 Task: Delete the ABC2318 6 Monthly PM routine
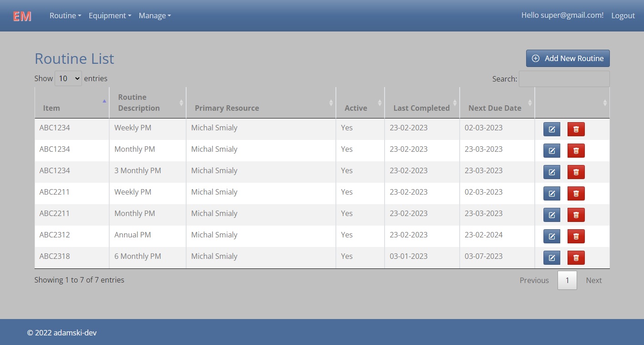[576, 258]
